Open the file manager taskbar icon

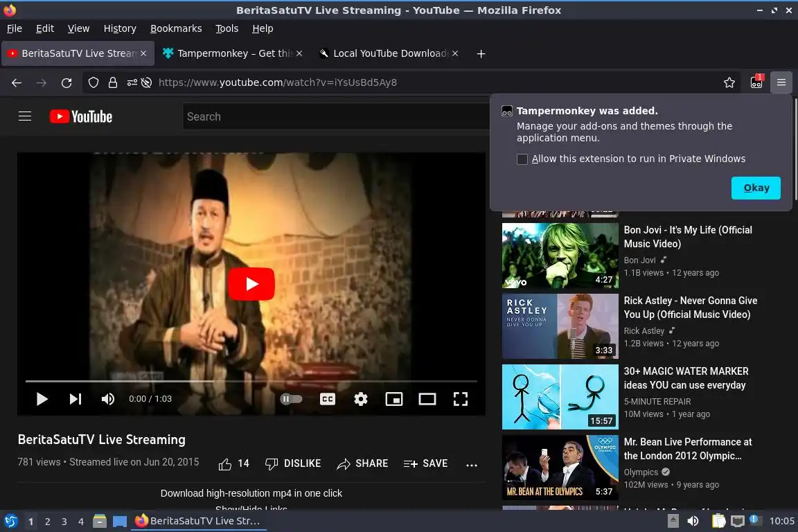(100, 521)
